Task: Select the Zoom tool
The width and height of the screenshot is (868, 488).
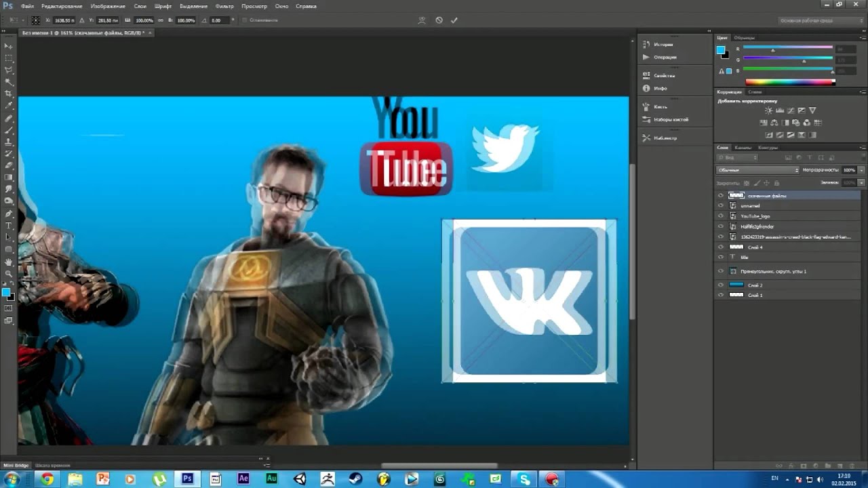Action: [9, 273]
